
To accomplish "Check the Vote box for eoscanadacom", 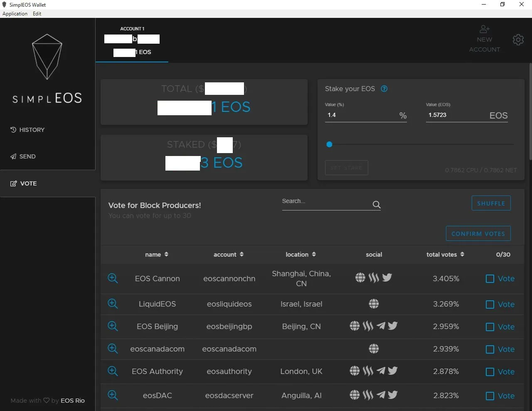I will pos(490,349).
